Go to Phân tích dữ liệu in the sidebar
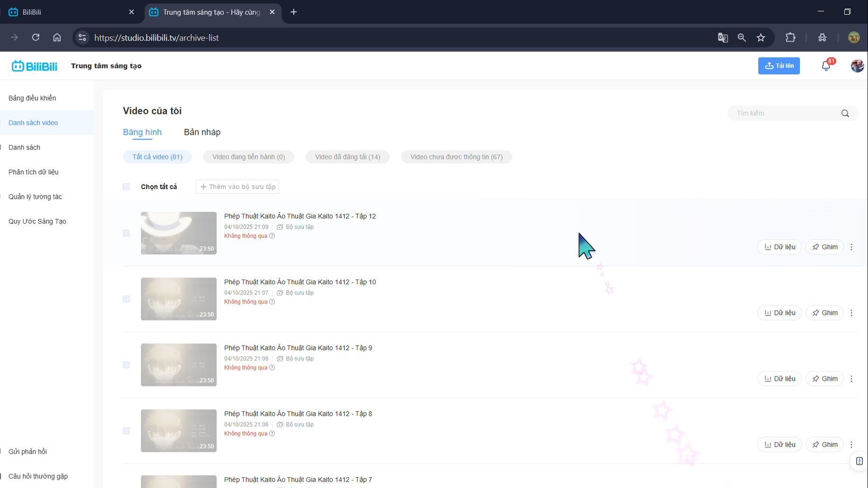 (34, 172)
